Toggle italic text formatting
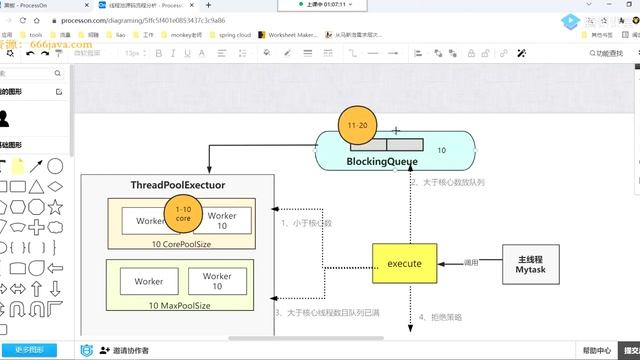Screen dimensions: 640x360 pos(173,53)
